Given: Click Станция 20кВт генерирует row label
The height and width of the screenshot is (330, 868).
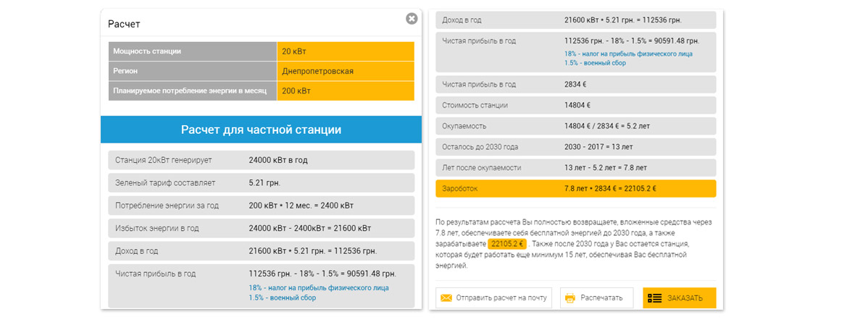Looking at the screenshot, I should pyautogui.click(x=163, y=161).
